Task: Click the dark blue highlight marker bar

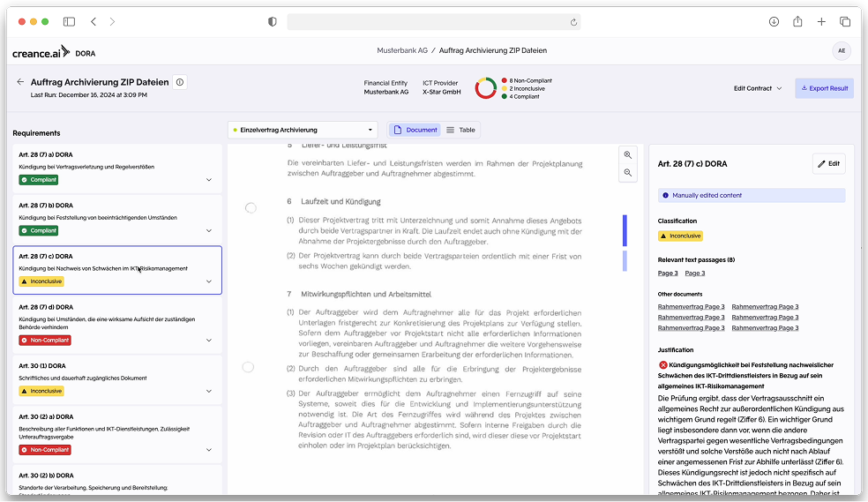Action: tap(625, 230)
